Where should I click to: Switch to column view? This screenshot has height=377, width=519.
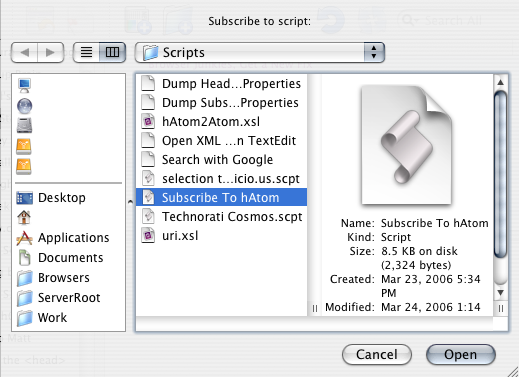coord(112,52)
